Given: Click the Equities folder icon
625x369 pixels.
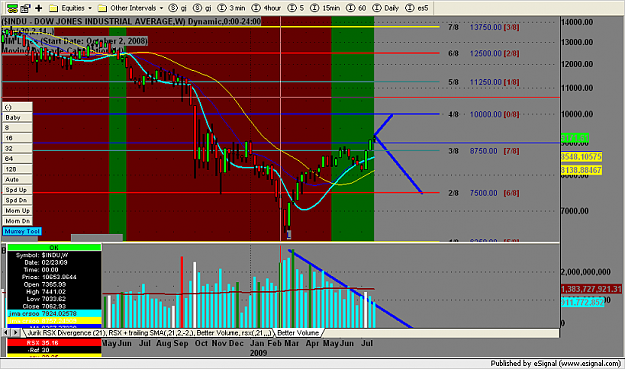Looking at the screenshot, I should [x=53, y=8].
